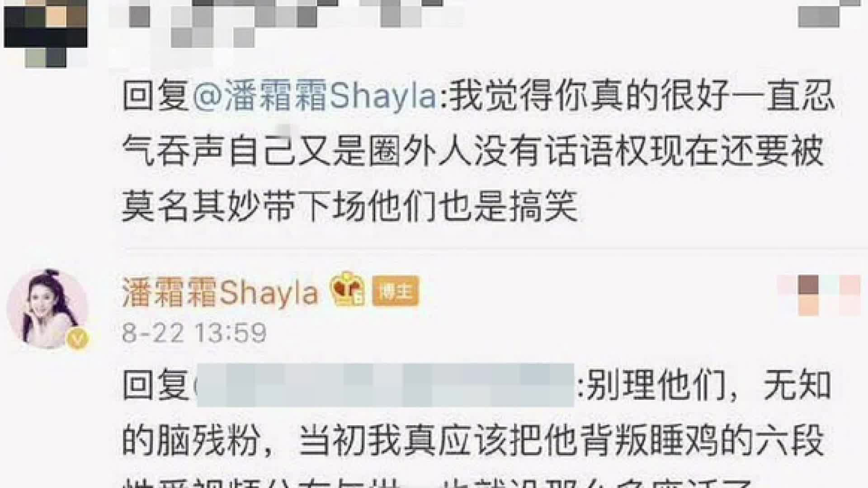Click the crown membership icon
This screenshot has width=868, height=488.
[347, 289]
